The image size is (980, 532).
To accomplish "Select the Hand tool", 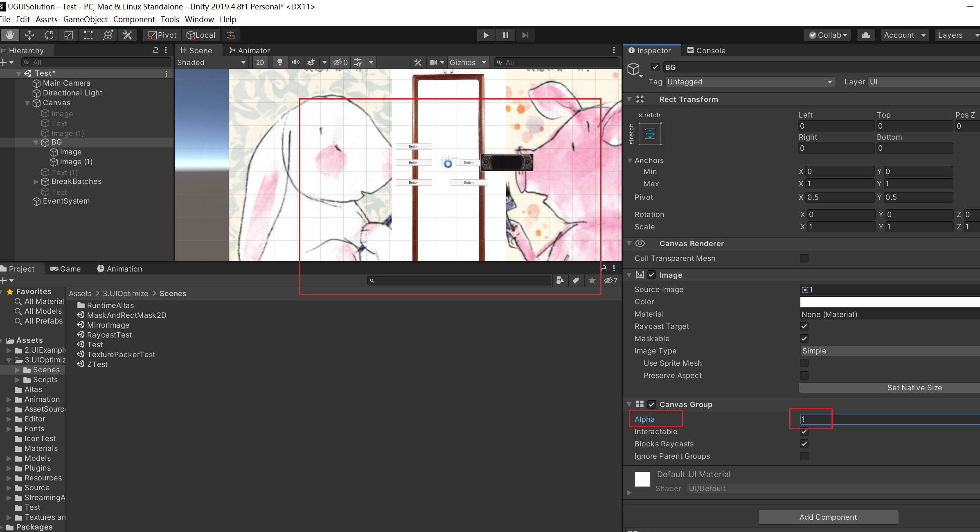I will coord(10,35).
